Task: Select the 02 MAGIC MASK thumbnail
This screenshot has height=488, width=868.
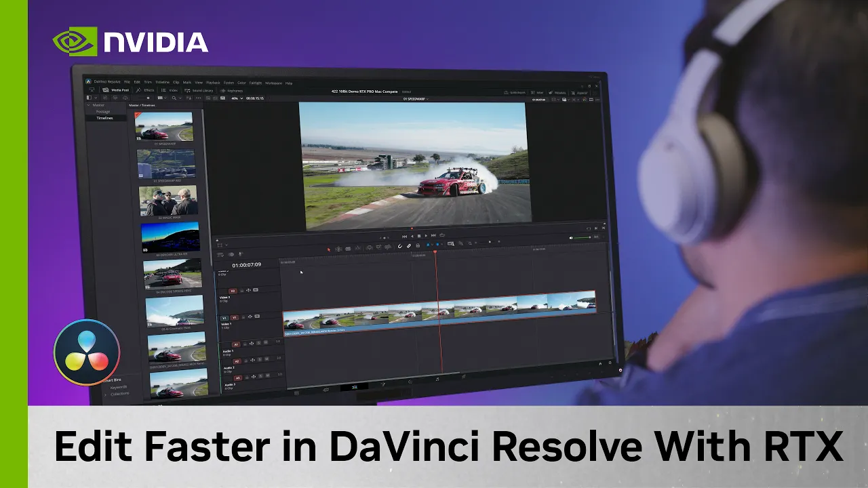Action: [x=168, y=201]
